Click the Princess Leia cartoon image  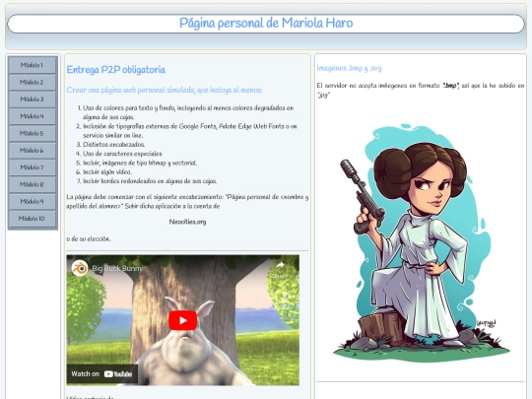(x=421, y=242)
